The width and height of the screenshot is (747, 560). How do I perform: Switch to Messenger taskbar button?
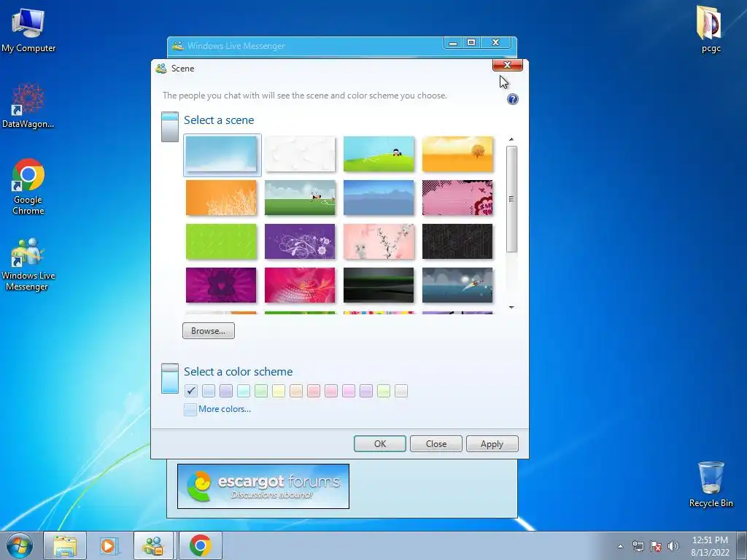153,545
